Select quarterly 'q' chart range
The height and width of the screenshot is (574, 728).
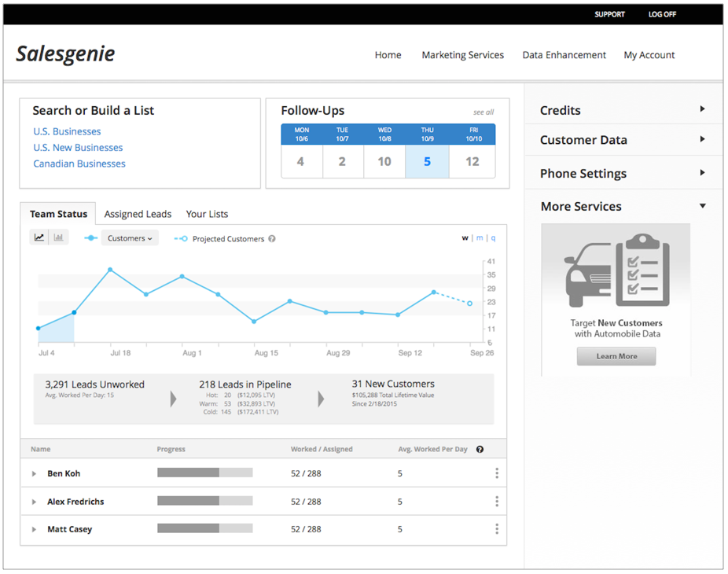(493, 238)
